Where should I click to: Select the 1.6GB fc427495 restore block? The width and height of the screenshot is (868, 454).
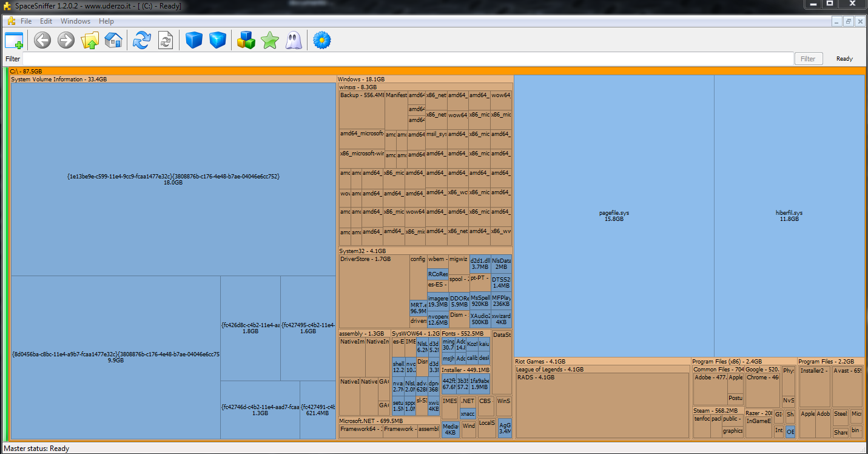[x=308, y=328]
